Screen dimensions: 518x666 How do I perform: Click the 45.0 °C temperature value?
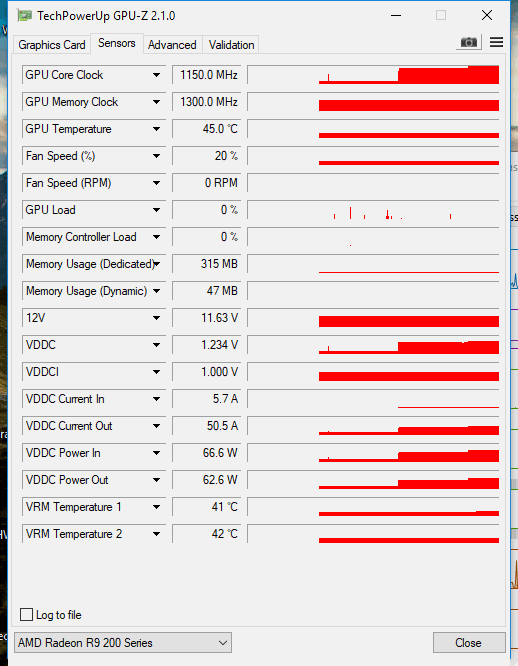pyautogui.click(x=207, y=129)
